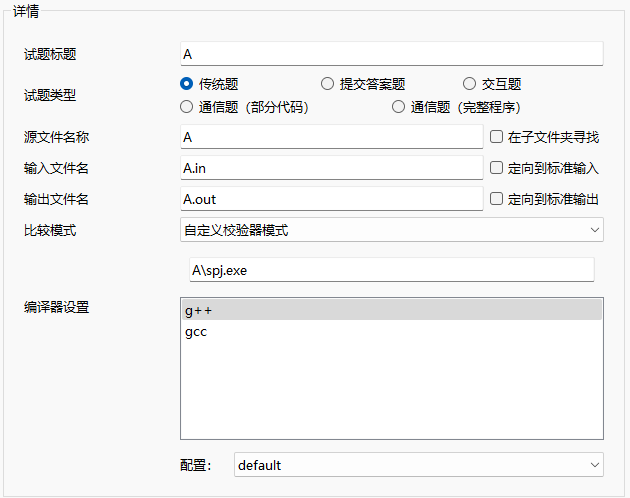Enable the 在子文件夹寻找 checkbox

pos(496,137)
